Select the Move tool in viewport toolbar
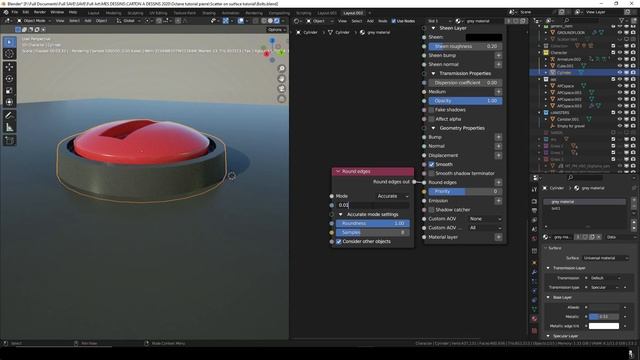Screen dimensions: 640x360 coord(9,67)
